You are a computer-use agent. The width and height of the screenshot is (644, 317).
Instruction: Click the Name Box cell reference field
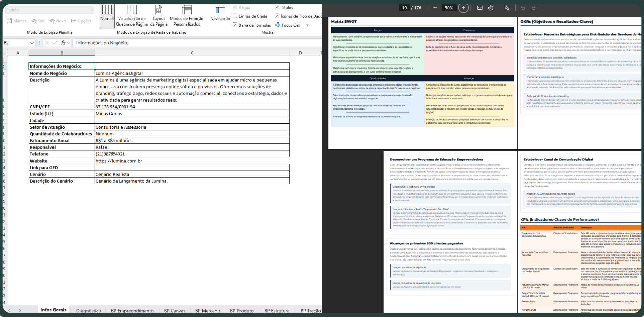(x=16, y=43)
